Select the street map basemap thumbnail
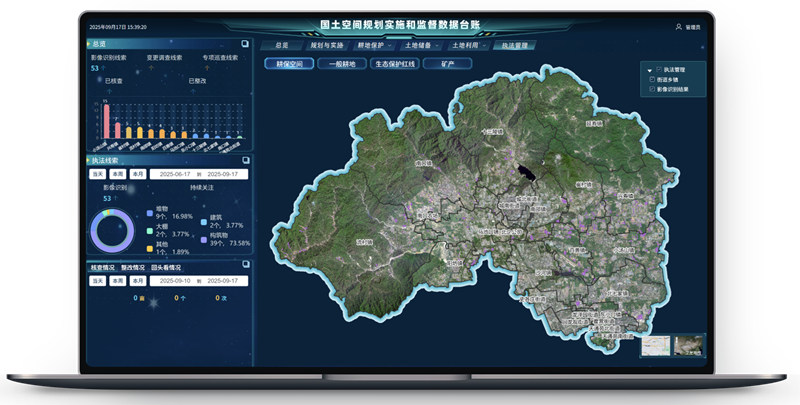The height and width of the screenshot is (405, 800). [657, 345]
